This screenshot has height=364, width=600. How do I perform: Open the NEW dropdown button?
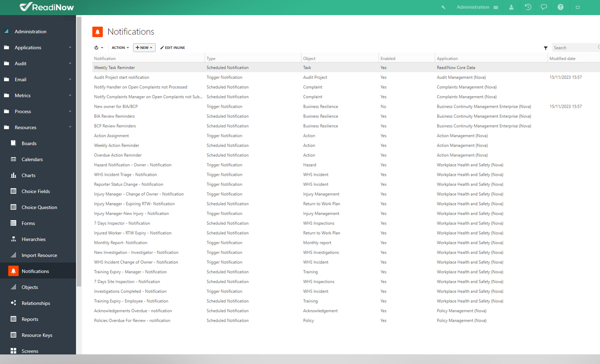tap(144, 48)
